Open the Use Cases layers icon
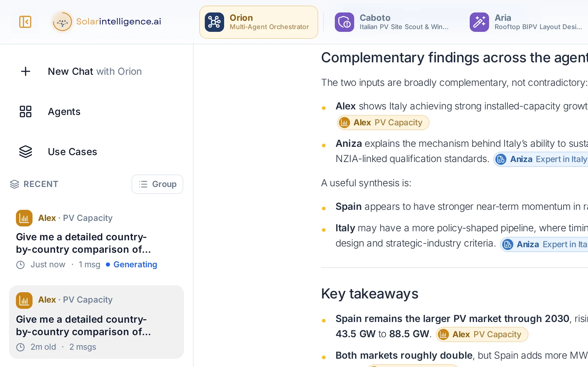 [26, 152]
